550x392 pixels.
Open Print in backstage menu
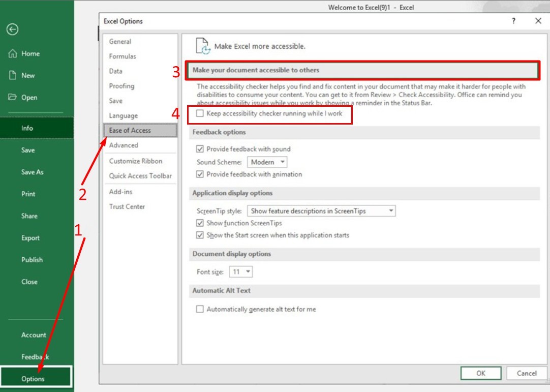[37, 194]
